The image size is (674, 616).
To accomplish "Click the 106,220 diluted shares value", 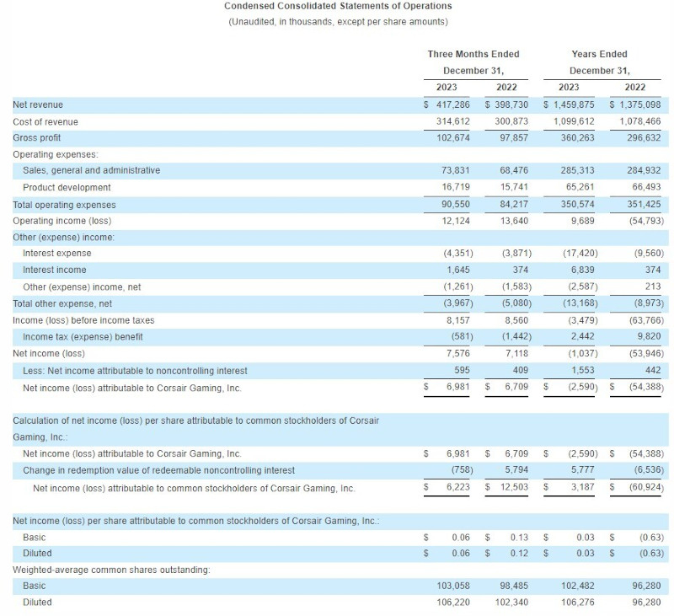I will click(x=453, y=603).
